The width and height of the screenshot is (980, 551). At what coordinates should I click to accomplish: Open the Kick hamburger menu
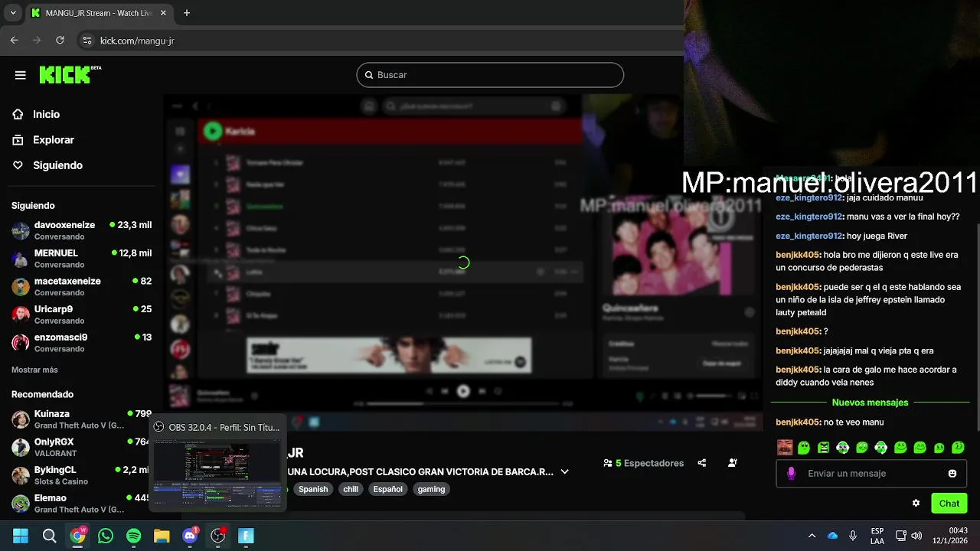[x=21, y=75]
